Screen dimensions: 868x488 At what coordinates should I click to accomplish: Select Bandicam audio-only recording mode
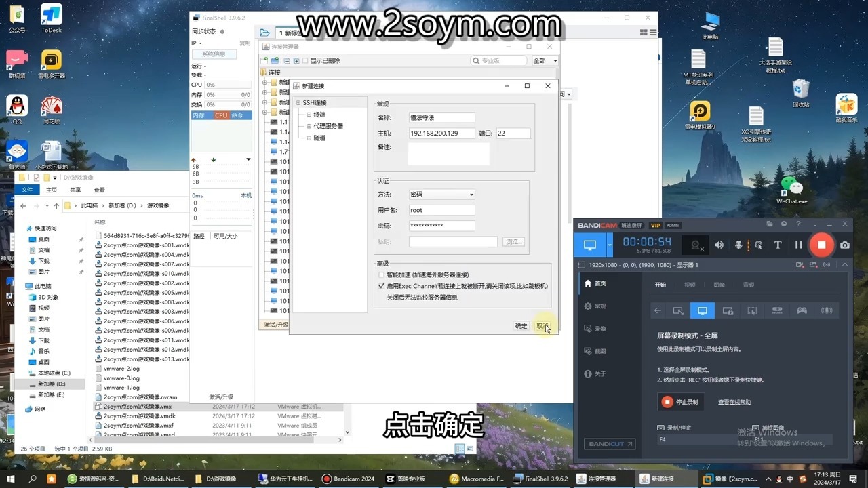click(x=827, y=310)
